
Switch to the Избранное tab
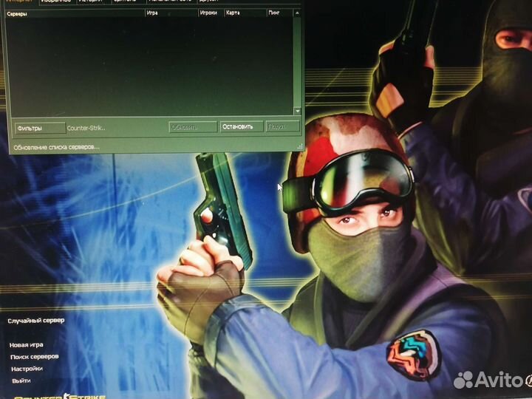(x=56, y=1)
